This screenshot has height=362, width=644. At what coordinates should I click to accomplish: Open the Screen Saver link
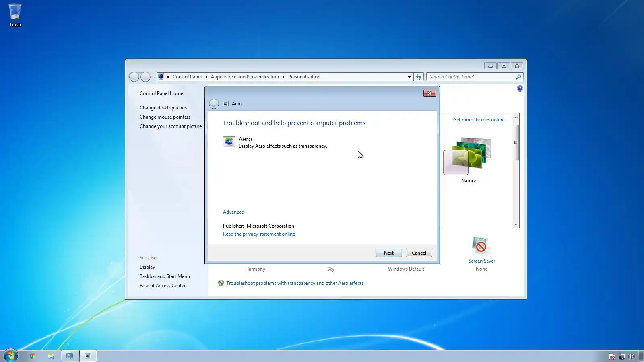[482, 261]
